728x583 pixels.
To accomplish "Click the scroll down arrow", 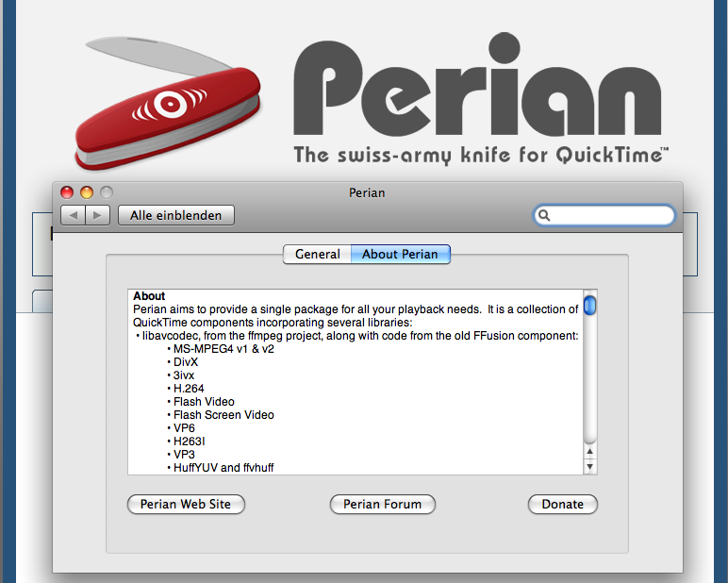I will coord(589,466).
